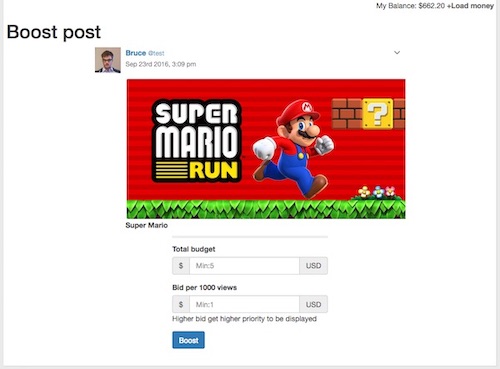Click the Sep 23rd 2016 post timestamp
Viewport: 500px width, 369px height.
coord(161,64)
